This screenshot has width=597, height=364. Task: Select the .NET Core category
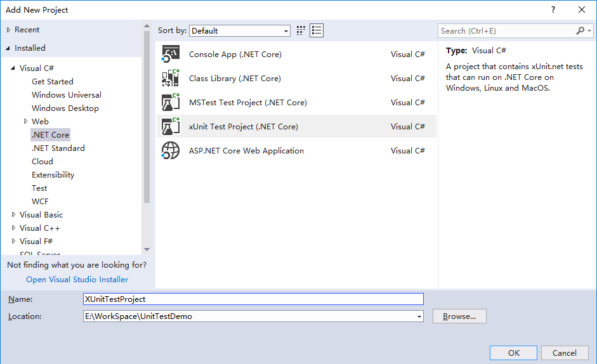pos(50,135)
